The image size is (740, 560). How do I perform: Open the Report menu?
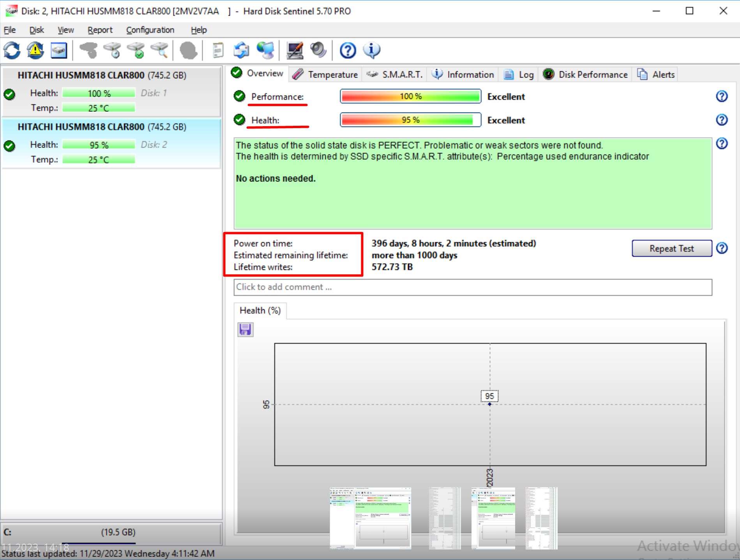click(100, 30)
